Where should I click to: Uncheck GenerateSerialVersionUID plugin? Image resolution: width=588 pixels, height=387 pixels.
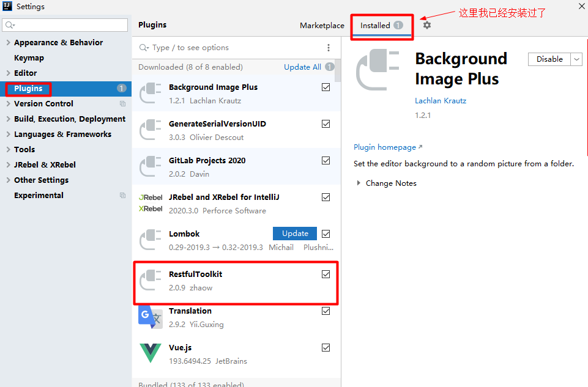click(326, 124)
